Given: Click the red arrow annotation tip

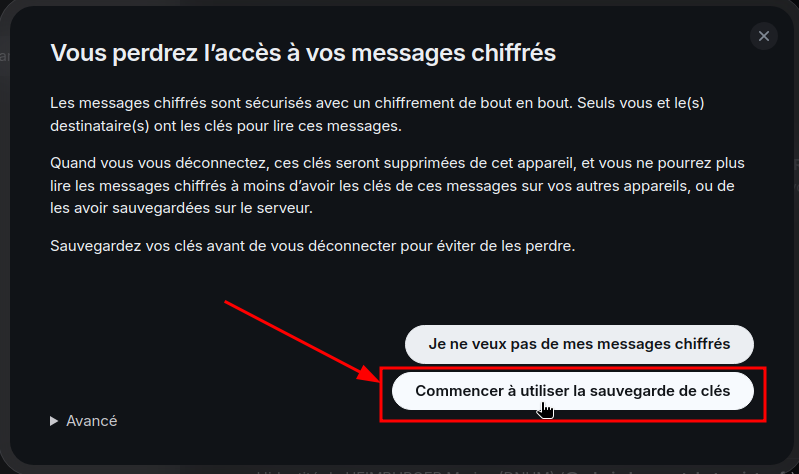Looking at the screenshot, I should 377,379.
